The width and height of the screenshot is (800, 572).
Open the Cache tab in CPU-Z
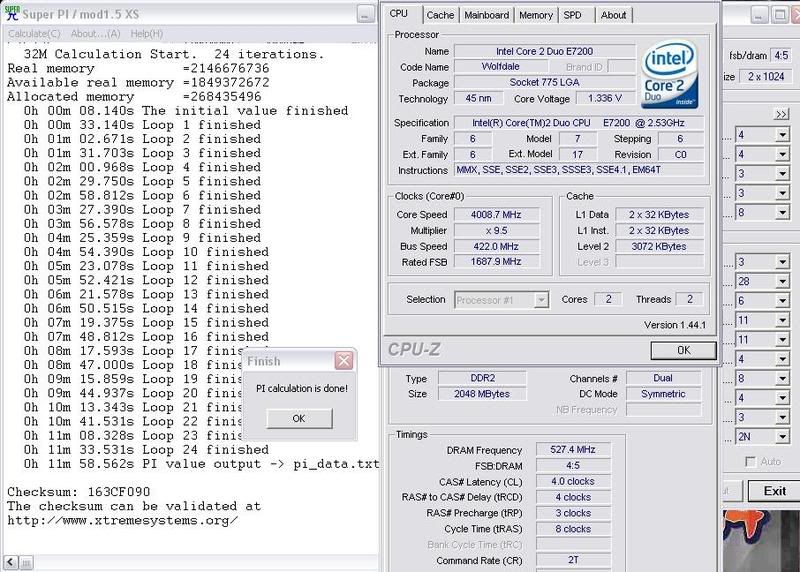[439, 15]
